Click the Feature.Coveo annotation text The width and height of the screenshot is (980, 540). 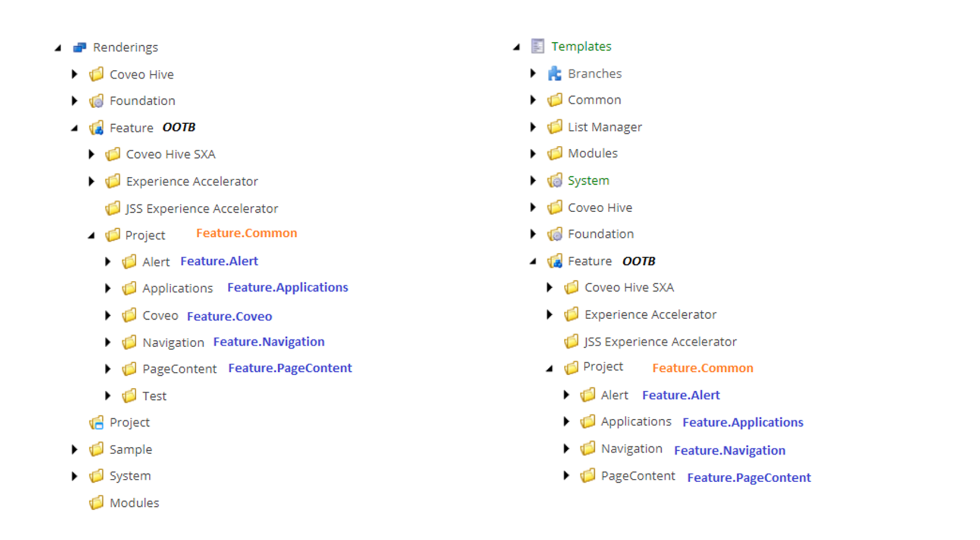coord(230,316)
